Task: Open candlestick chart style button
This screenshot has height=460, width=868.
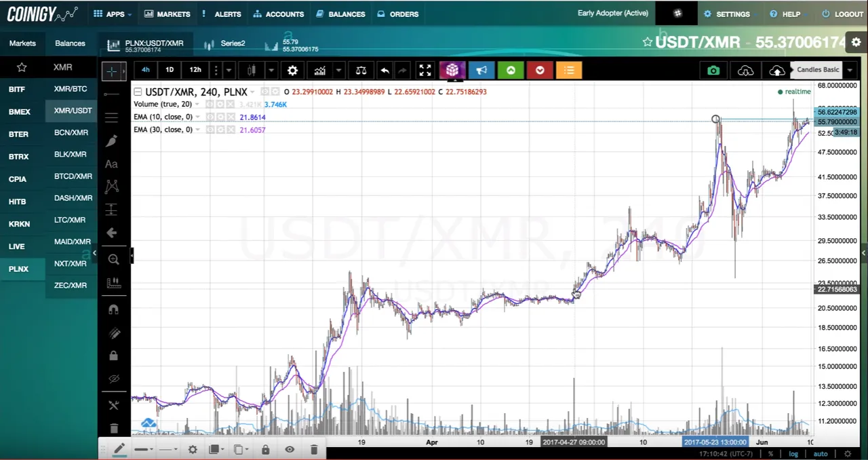Action: pyautogui.click(x=252, y=70)
